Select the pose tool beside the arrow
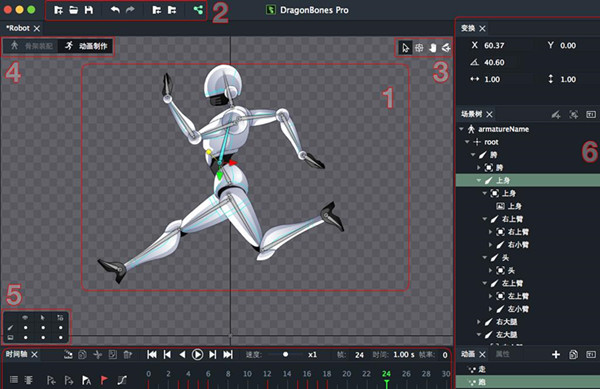This screenshot has height=389, width=600. coord(419,48)
